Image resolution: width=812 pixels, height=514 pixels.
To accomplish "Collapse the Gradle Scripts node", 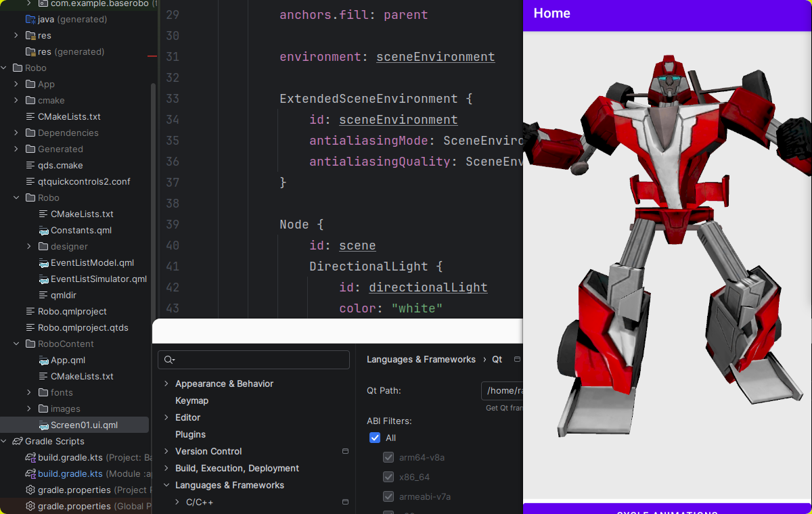I will 3,441.
